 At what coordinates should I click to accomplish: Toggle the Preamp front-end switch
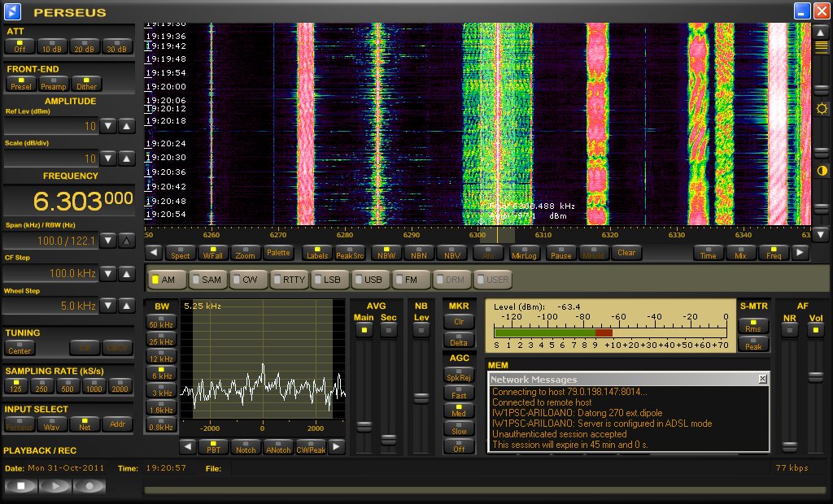pos(54,83)
